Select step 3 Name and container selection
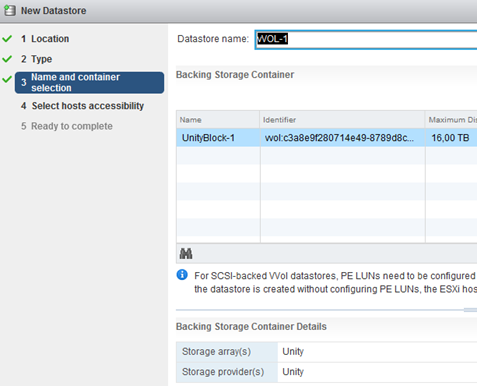477x386 pixels. tap(89, 82)
